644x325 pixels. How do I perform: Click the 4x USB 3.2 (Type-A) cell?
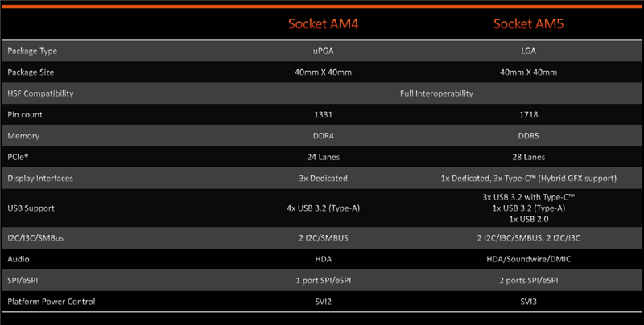[324, 208]
